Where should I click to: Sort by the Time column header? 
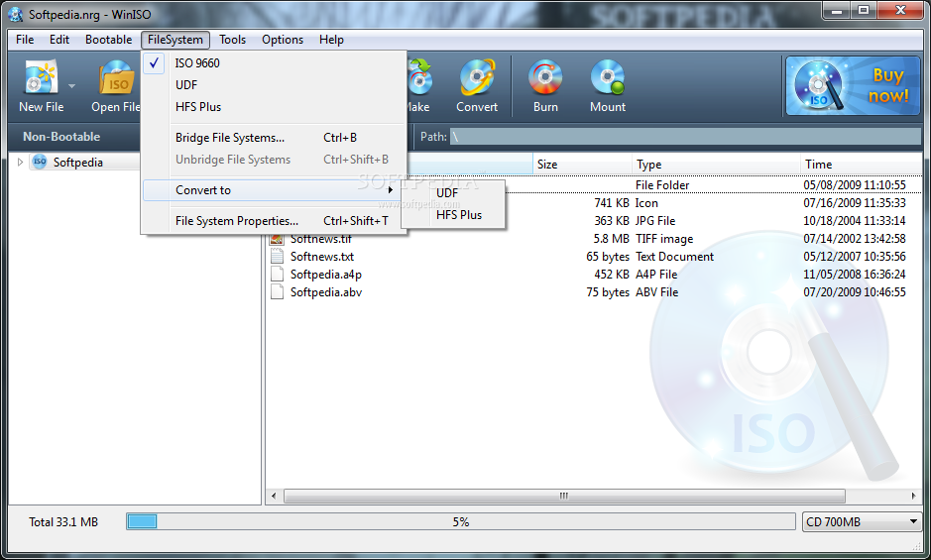[861, 165]
